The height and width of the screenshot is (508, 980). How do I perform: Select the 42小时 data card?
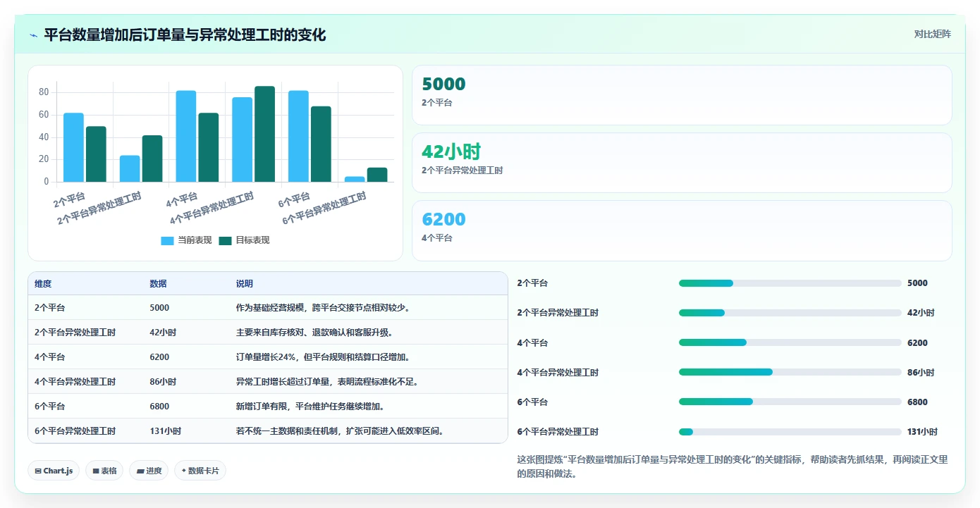tap(682, 163)
